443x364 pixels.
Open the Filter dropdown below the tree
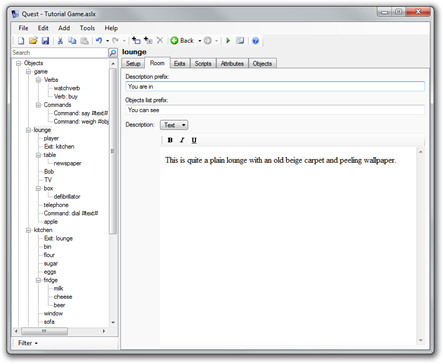click(27, 343)
